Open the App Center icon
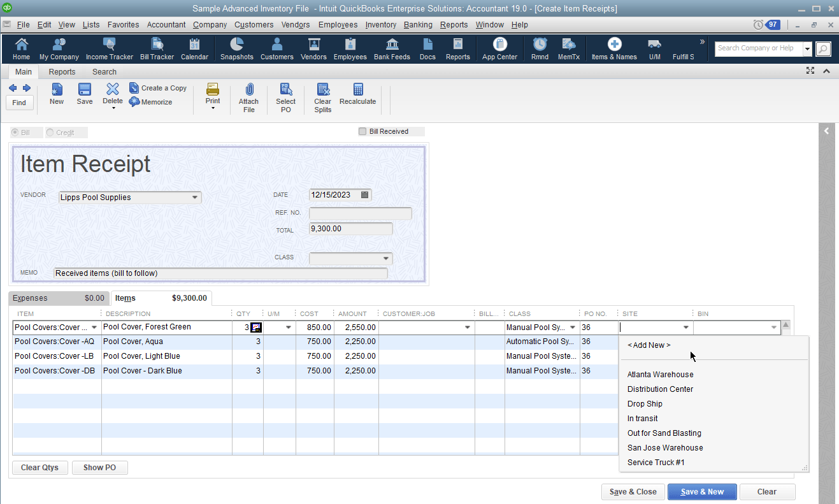The width and height of the screenshot is (839, 504). 500,49
